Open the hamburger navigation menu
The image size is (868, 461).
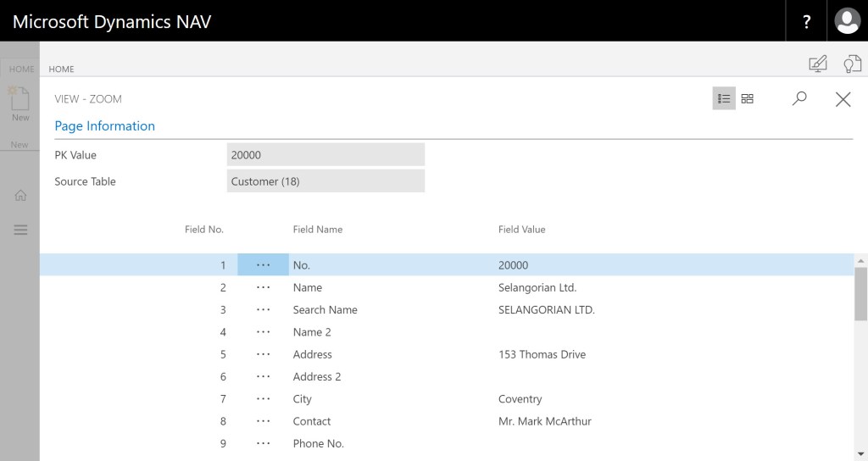pos(20,230)
